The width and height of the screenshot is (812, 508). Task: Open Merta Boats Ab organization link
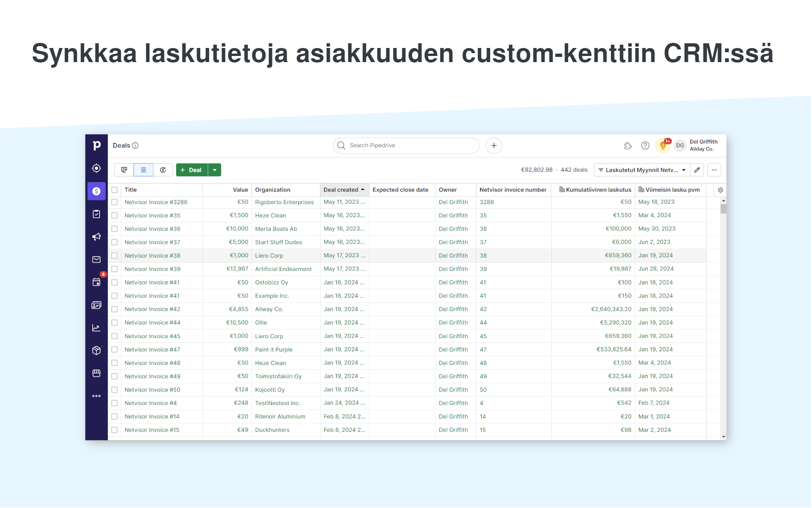[276, 229]
